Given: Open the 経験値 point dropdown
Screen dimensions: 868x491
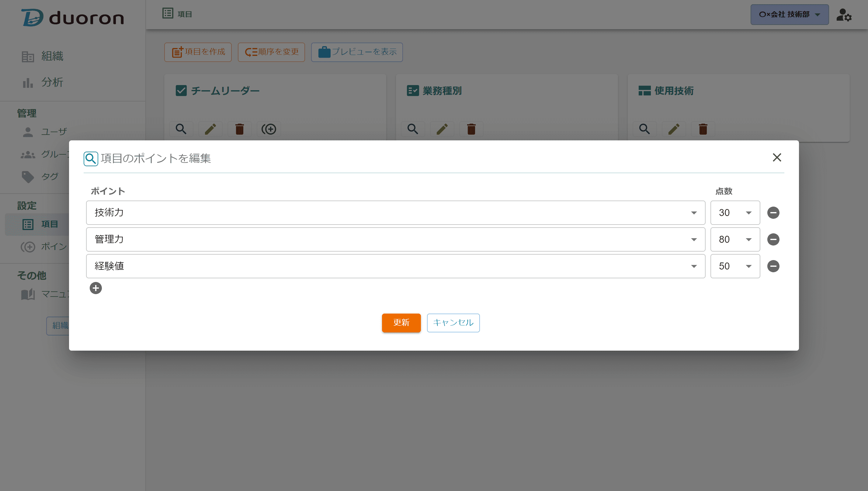Looking at the screenshot, I should (x=396, y=266).
